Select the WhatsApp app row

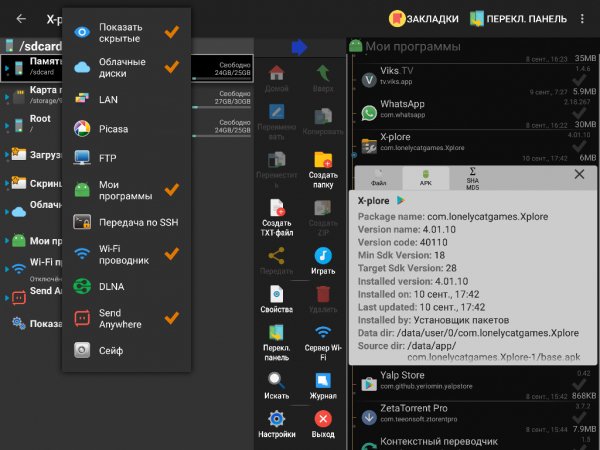click(474, 112)
